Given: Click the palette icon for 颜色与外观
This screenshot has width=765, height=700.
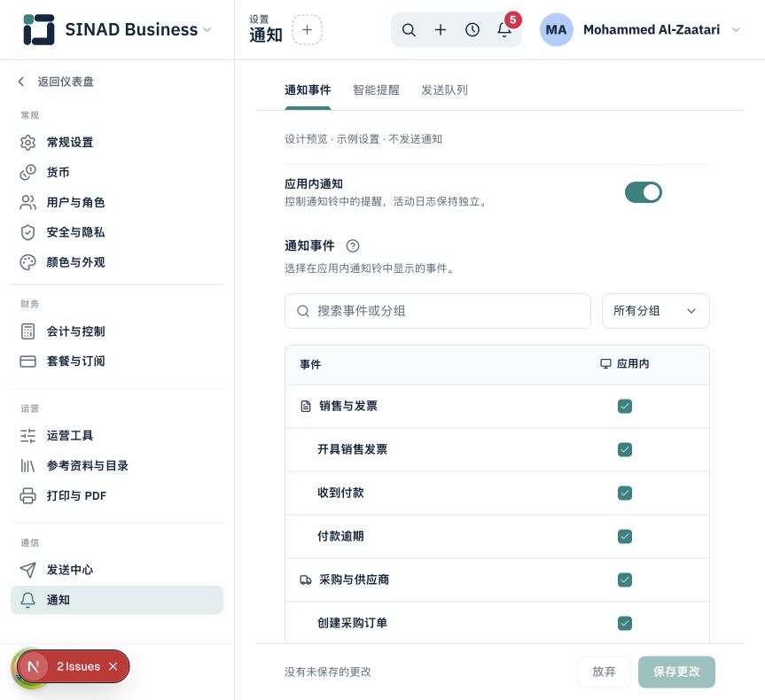Looking at the screenshot, I should coord(27,262).
